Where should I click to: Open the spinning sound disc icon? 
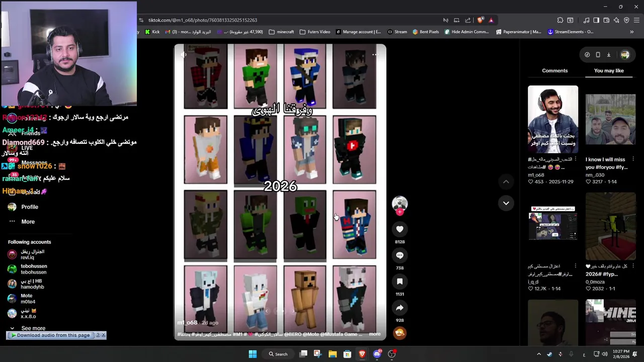(x=399, y=333)
